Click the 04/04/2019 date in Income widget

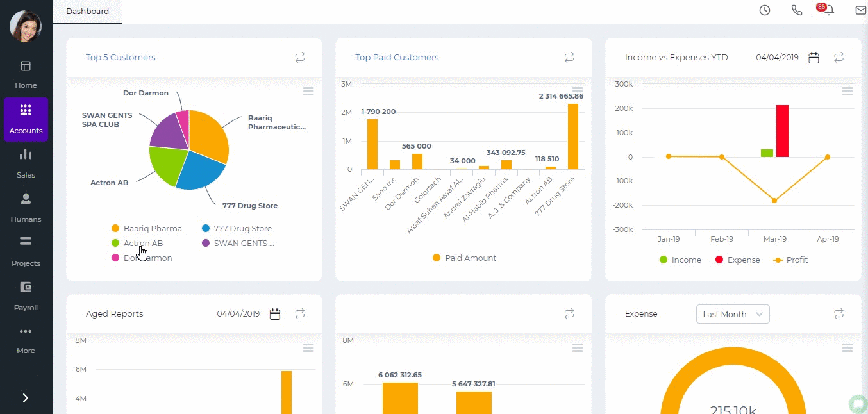777,58
